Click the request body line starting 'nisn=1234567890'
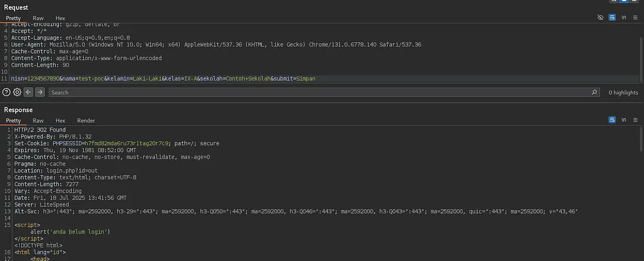 point(163,78)
